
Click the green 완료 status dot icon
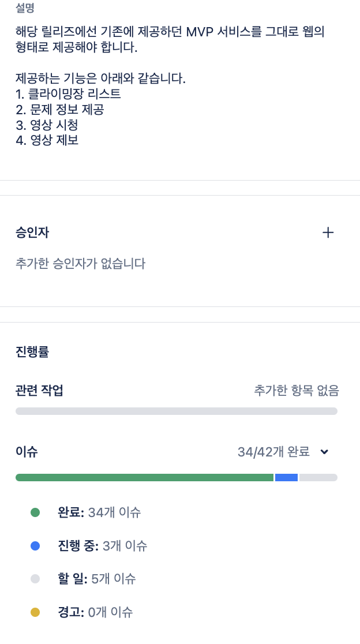point(35,511)
